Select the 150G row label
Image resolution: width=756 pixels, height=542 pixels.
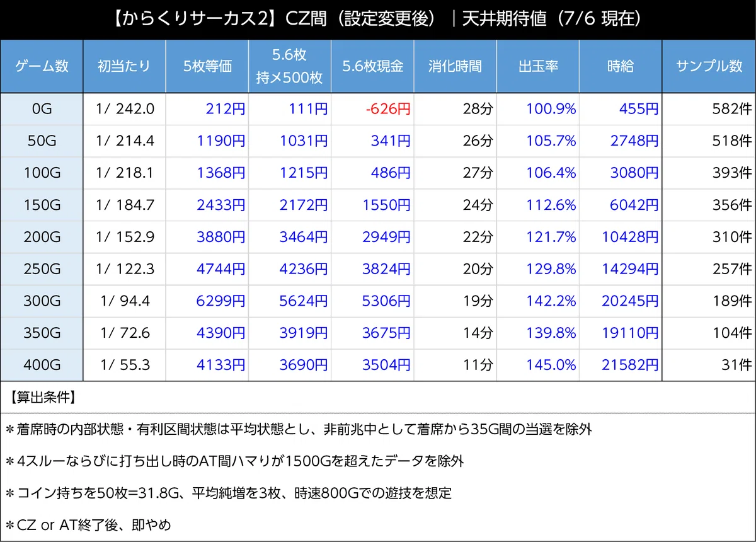pos(42,205)
